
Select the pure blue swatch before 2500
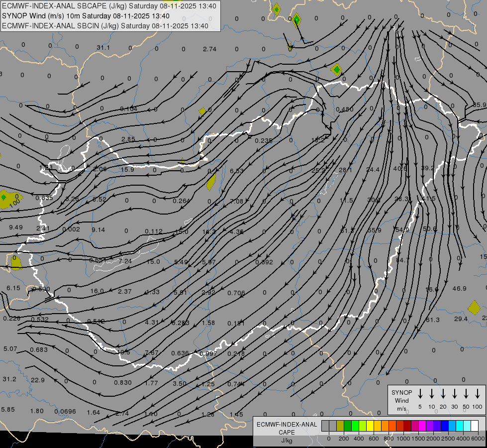(444, 426)
